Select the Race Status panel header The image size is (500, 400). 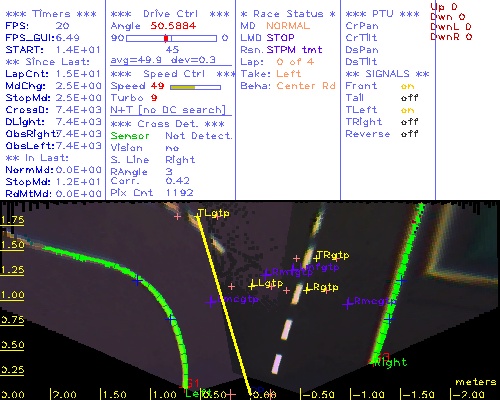[x=288, y=14]
